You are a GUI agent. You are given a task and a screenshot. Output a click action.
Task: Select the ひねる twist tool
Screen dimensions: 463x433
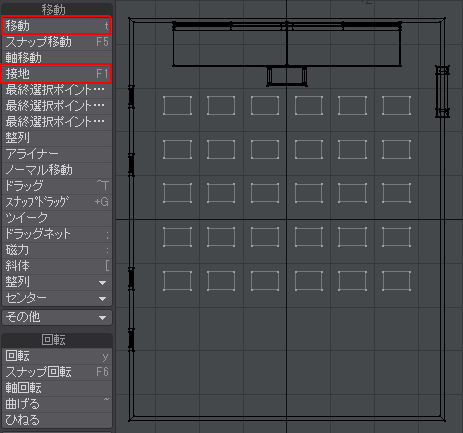pyautogui.click(x=57, y=420)
